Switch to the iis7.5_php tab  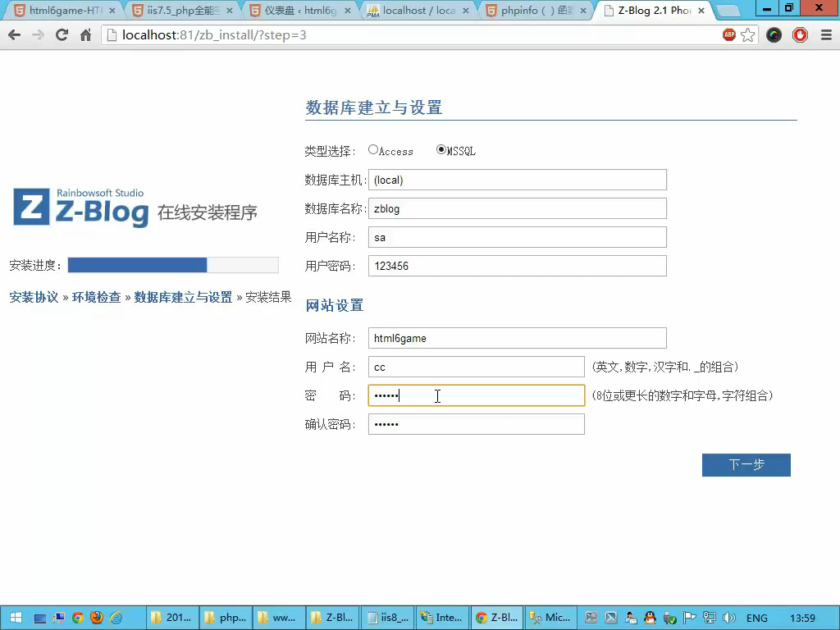tap(183, 10)
